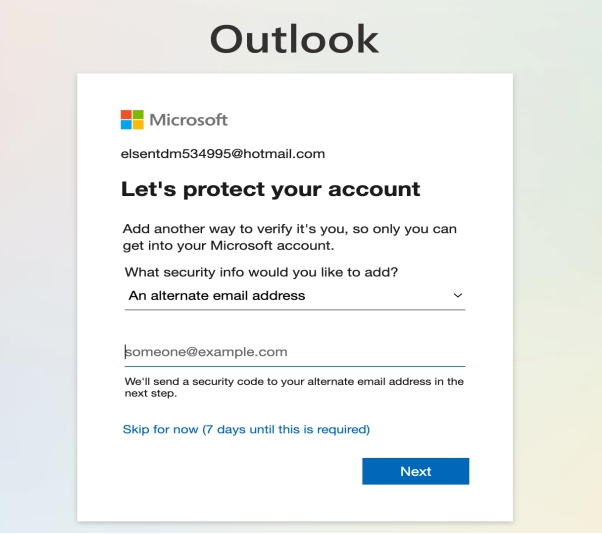The height and width of the screenshot is (534, 602).
Task: Click the red square in Microsoft logo
Action: point(126,114)
